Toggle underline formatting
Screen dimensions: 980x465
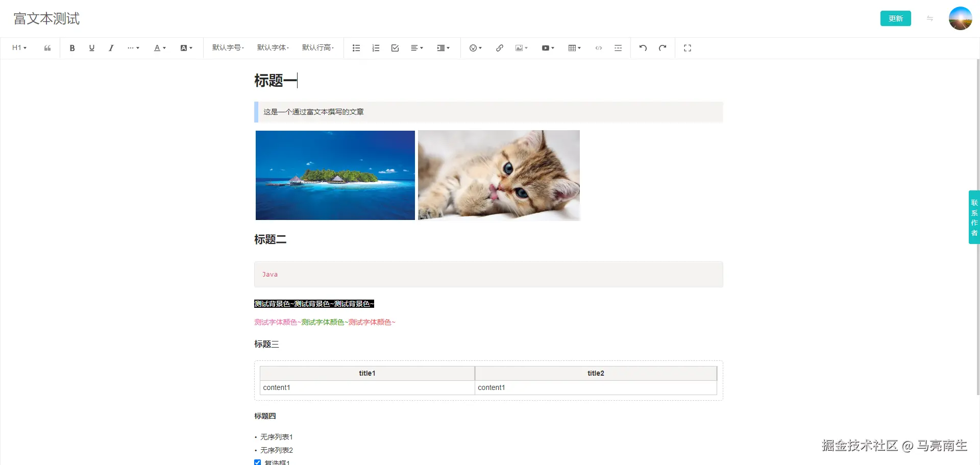[92, 47]
